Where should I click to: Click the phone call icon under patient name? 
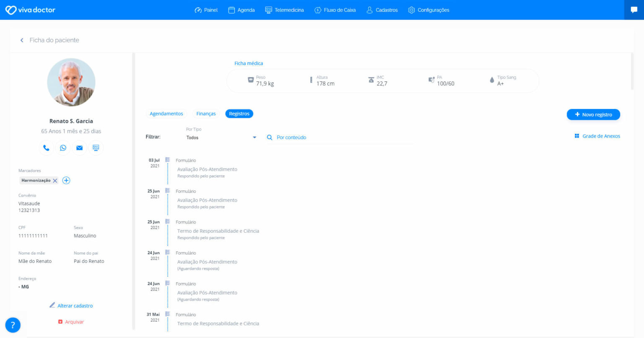click(x=46, y=148)
